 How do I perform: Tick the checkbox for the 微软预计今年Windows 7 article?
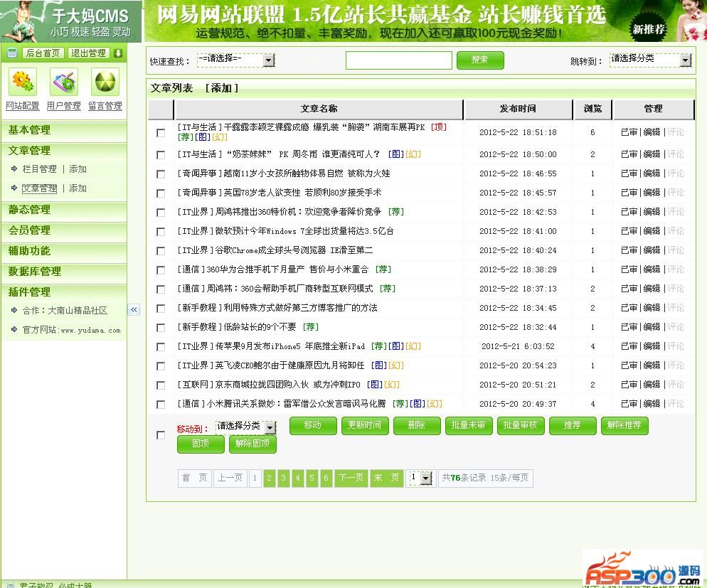pos(161,232)
